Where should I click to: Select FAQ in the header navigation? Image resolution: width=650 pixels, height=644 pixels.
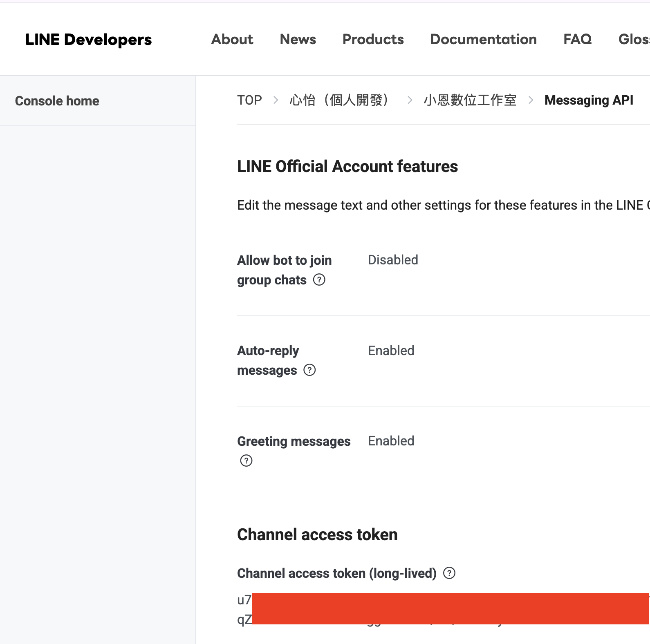click(577, 39)
